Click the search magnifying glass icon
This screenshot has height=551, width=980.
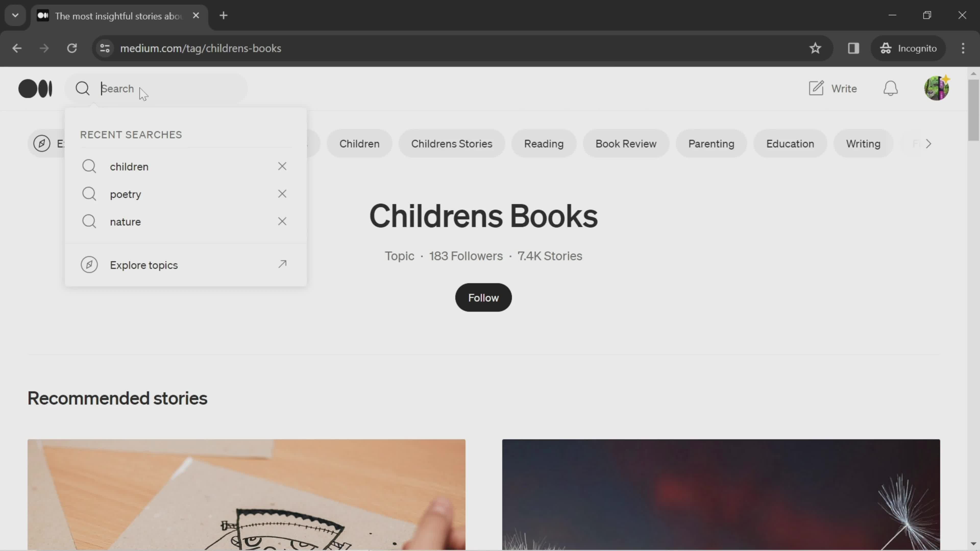pyautogui.click(x=82, y=88)
